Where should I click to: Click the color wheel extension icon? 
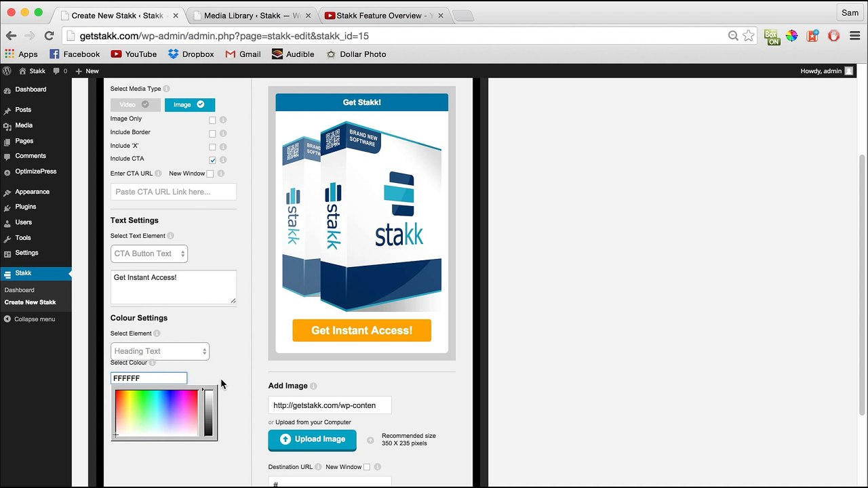tap(792, 36)
